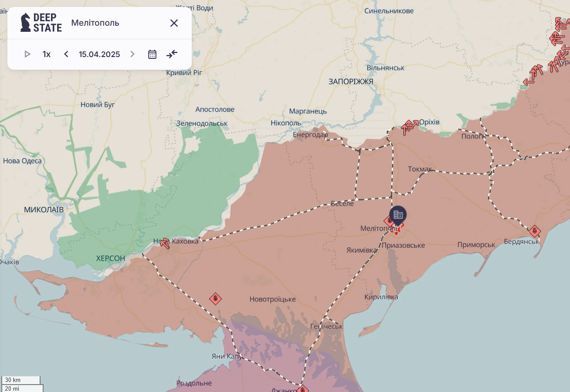
Task: Click the Токмак town label
Action: point(420,169)
